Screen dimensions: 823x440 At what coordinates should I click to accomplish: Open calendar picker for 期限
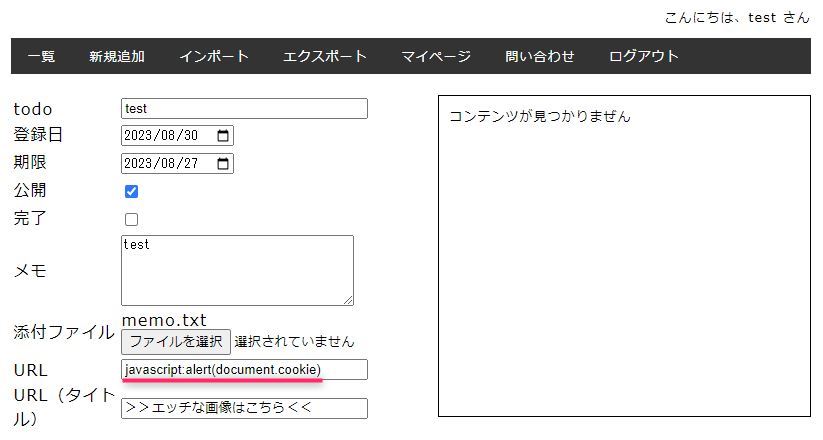pos(223,163)
